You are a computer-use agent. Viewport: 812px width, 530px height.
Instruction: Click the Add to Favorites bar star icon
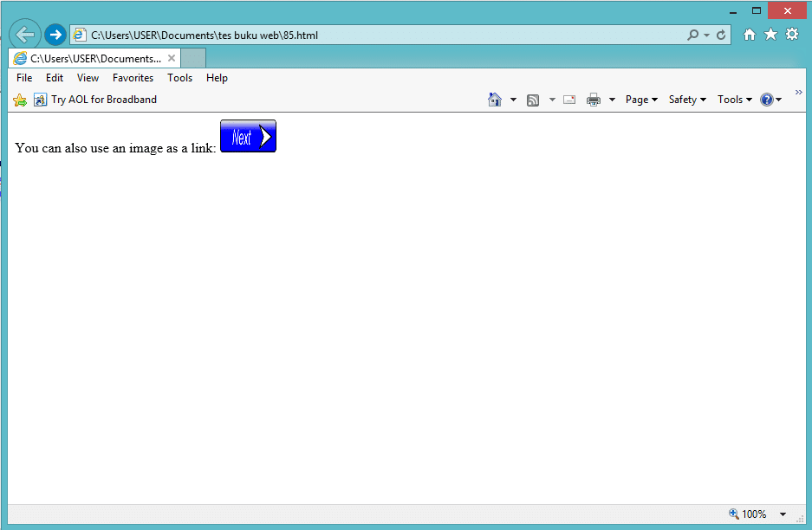[x=19, y=100]
